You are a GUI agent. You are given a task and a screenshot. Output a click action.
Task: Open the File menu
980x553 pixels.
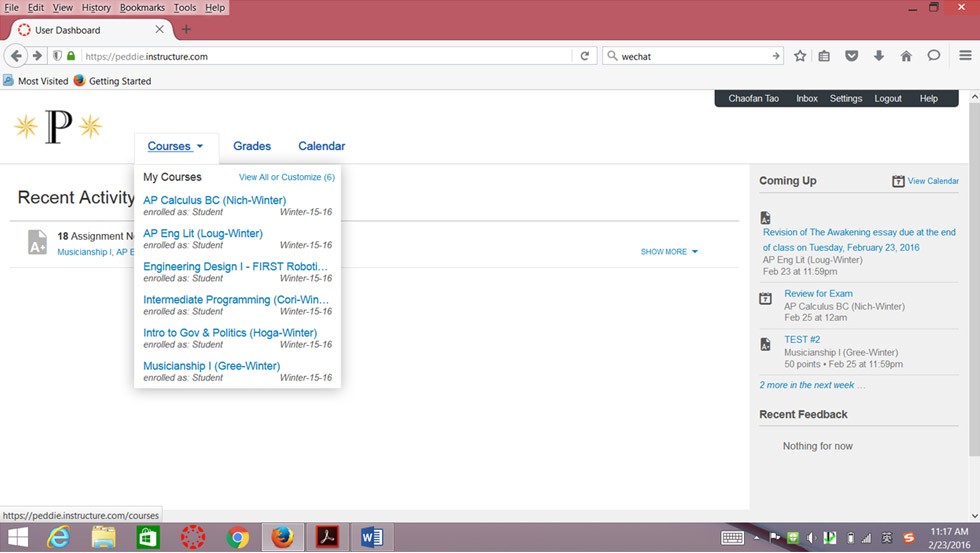pyautogui.click(x=11, y=7)
